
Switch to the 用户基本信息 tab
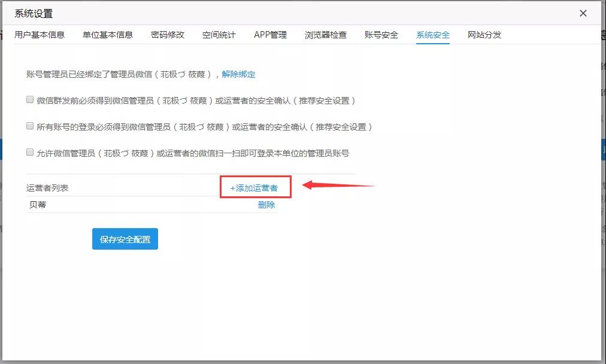point(40,35)
